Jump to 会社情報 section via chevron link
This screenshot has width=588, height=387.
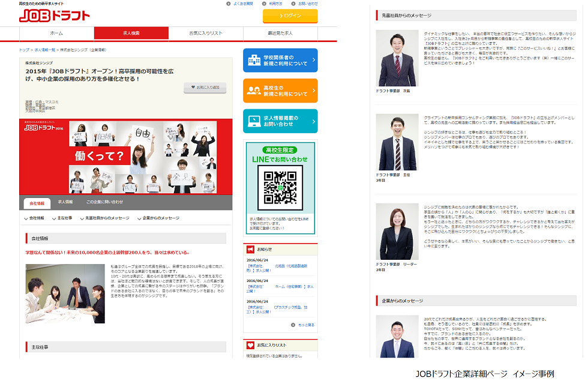click(34, 218)
